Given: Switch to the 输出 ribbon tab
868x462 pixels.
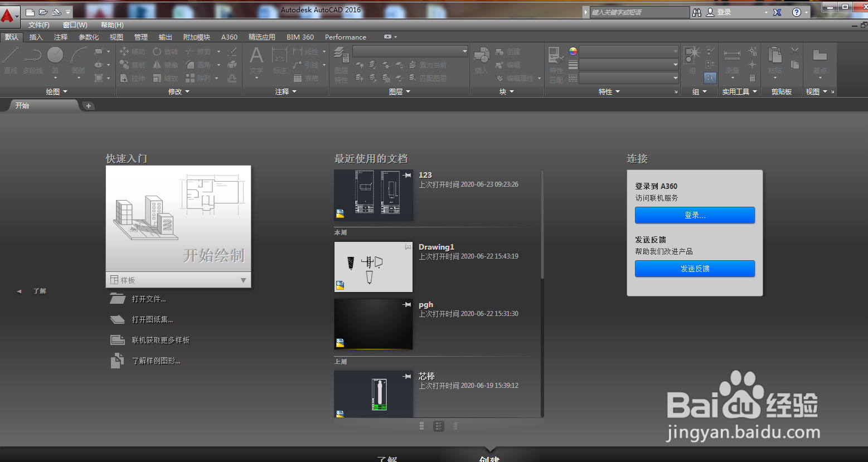Looking at the screenshot, I should click(166, 37).
